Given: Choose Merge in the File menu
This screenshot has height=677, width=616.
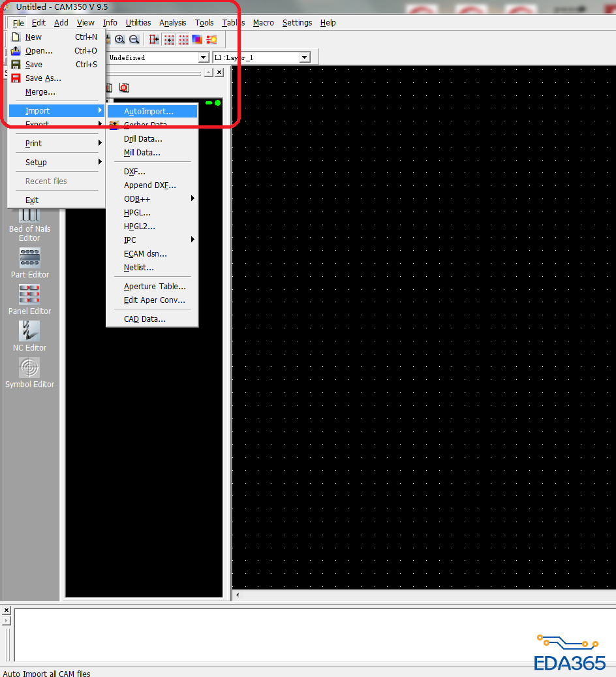Looking at the screenshot, I should (x=57, y=92).
